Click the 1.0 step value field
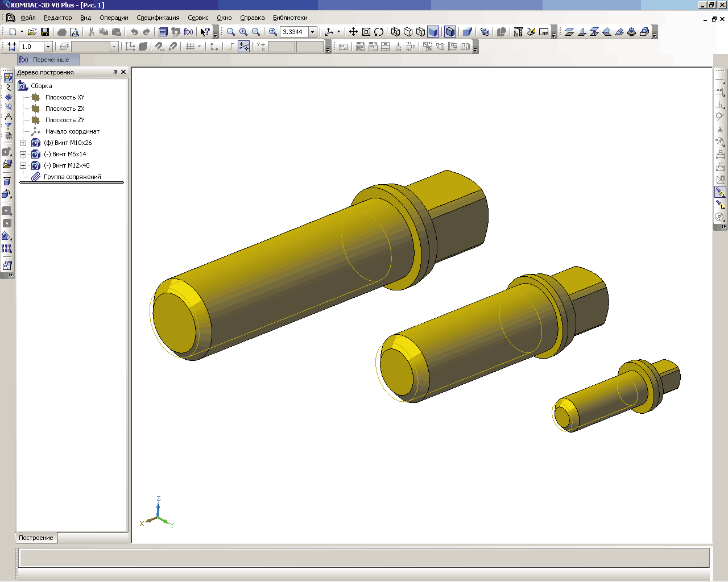This screenshot has width=728, height=582. pyautogui.click(x=31, y=47)
